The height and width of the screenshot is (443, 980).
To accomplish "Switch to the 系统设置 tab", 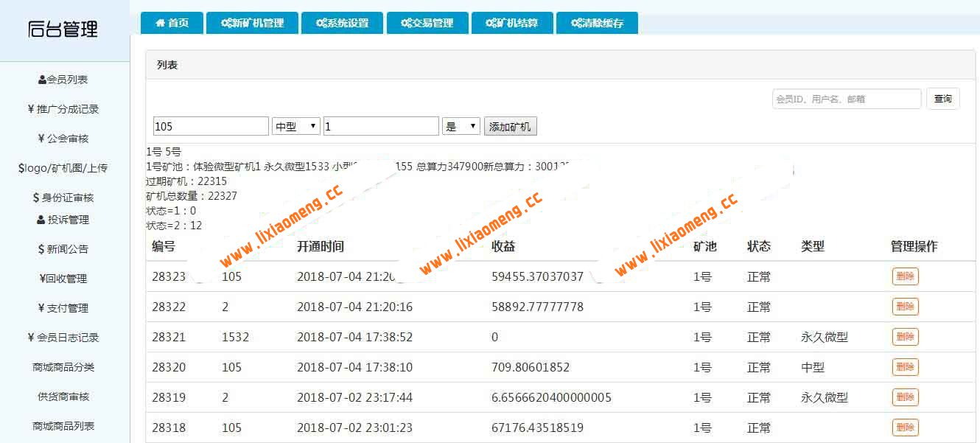I will [x=343, y=22].
